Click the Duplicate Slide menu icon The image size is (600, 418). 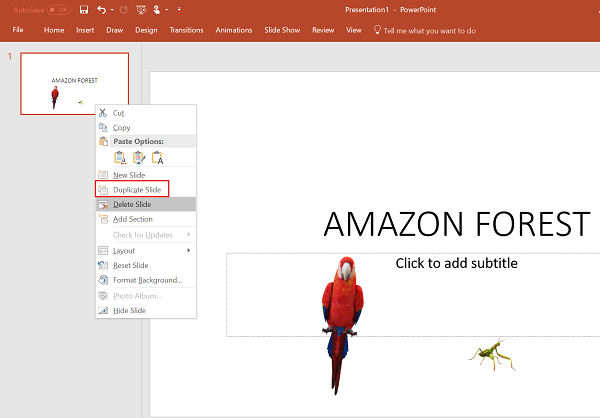click(103, 189)
